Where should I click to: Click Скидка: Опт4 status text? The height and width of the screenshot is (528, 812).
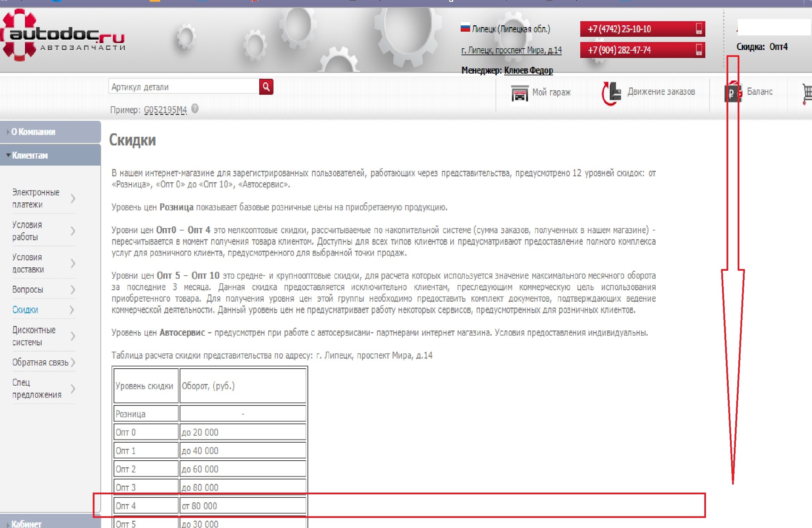point(762,47)
